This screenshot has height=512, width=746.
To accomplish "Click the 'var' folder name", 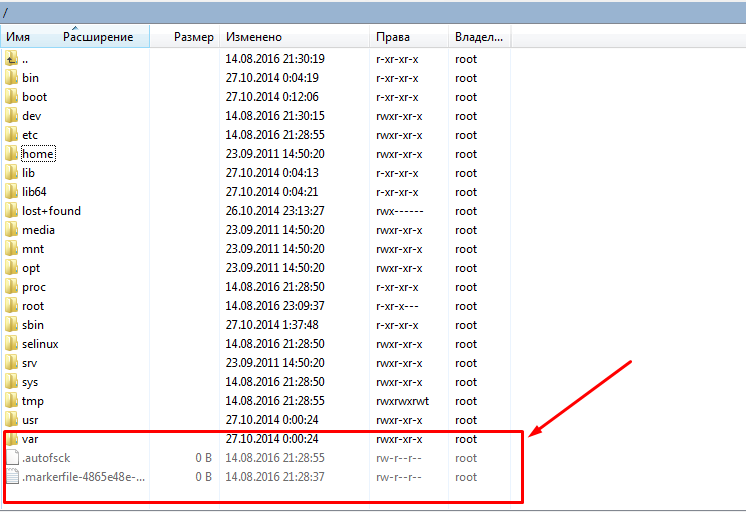I will click(x=30, y=440).
